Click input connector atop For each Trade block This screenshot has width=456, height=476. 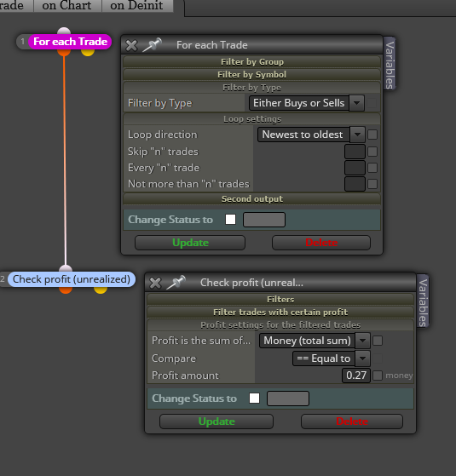click(64, 31)
